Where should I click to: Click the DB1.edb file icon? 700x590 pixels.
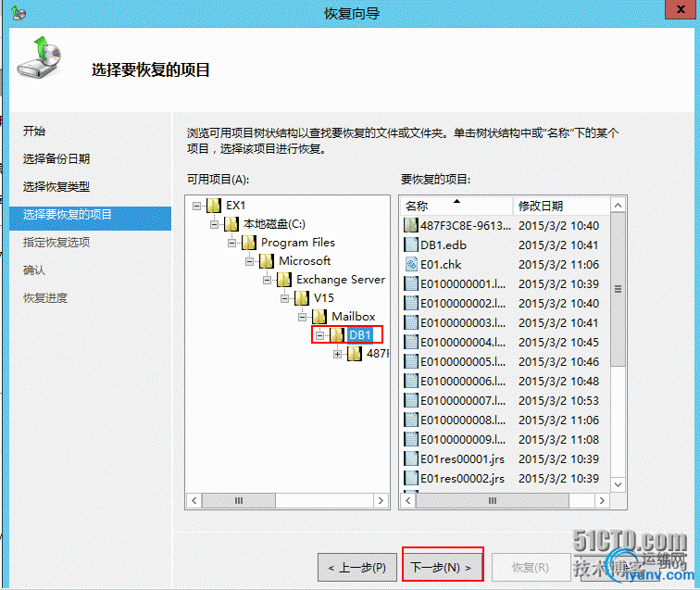[411, 245]
